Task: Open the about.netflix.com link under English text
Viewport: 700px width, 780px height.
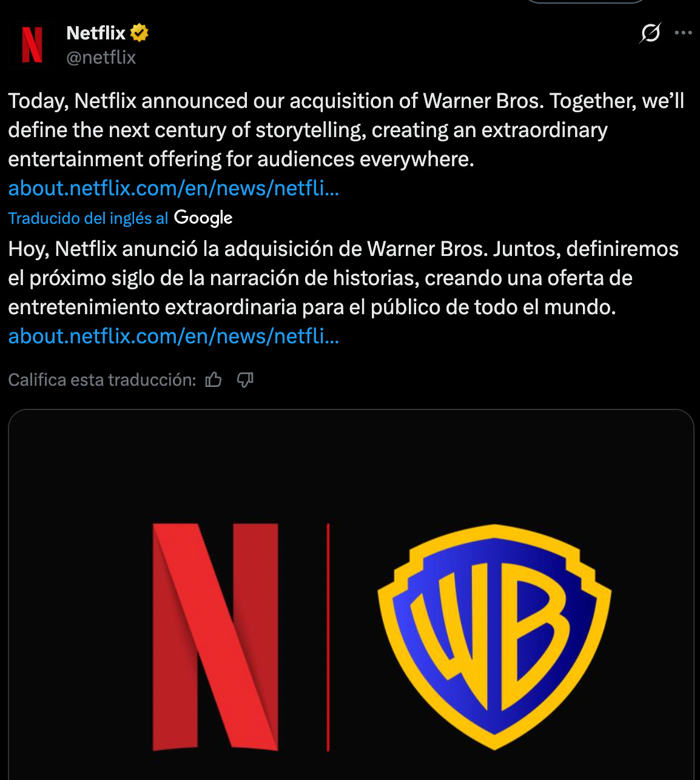Action: [x=173, y=189]
